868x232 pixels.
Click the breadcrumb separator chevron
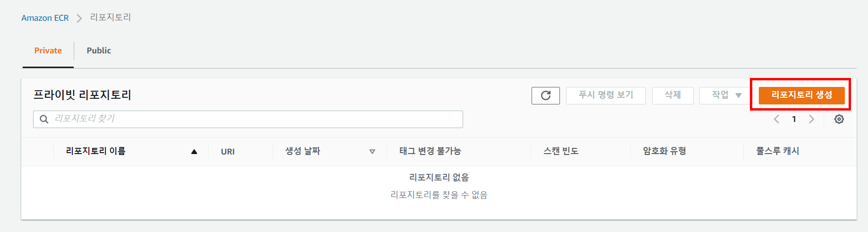(79, 18)
